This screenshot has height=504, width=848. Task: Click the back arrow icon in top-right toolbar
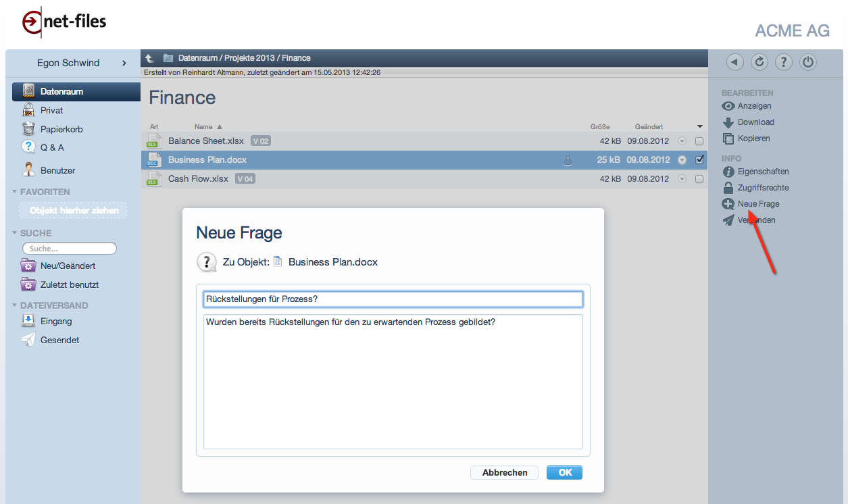pos(735,63)
